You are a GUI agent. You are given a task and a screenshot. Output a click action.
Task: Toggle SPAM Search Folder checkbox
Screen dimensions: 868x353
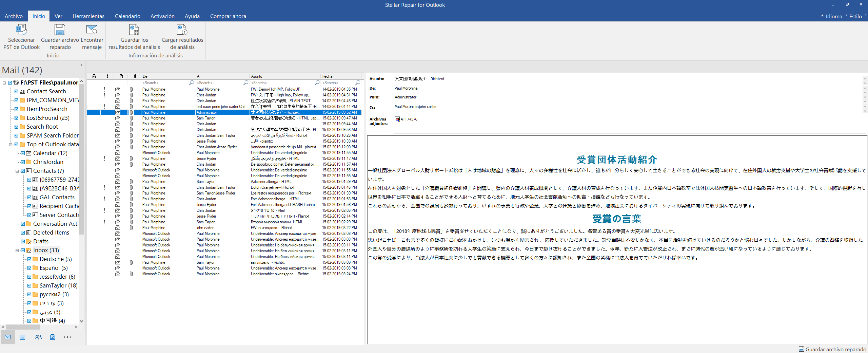(16, 135)
